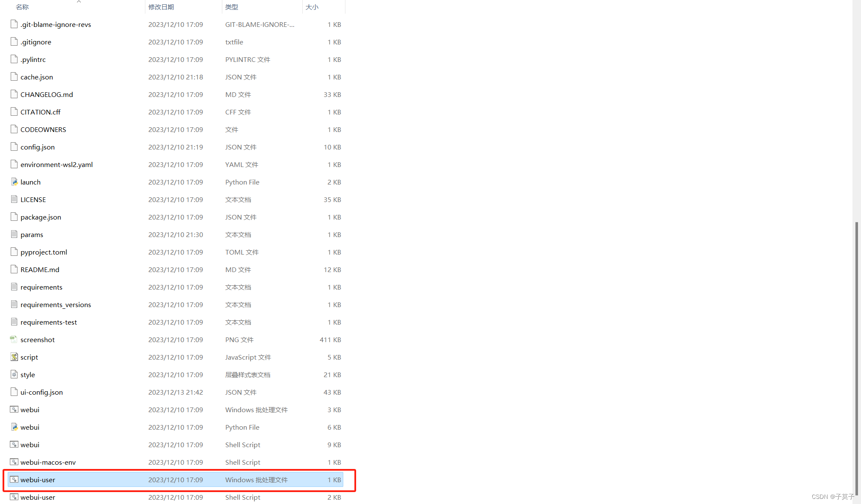The image size is (861, 504).
Task: Click the params text document icon
Action: (x=14, y=234)
